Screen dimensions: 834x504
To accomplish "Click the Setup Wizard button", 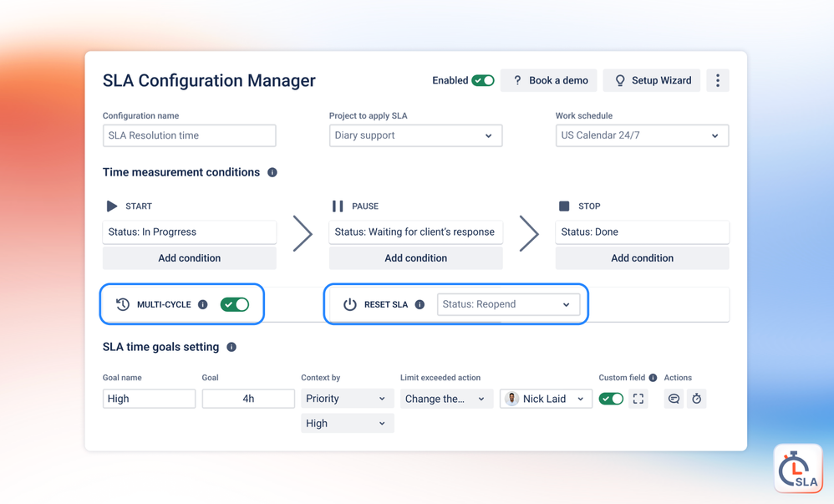I will click(x=652, y=80).
